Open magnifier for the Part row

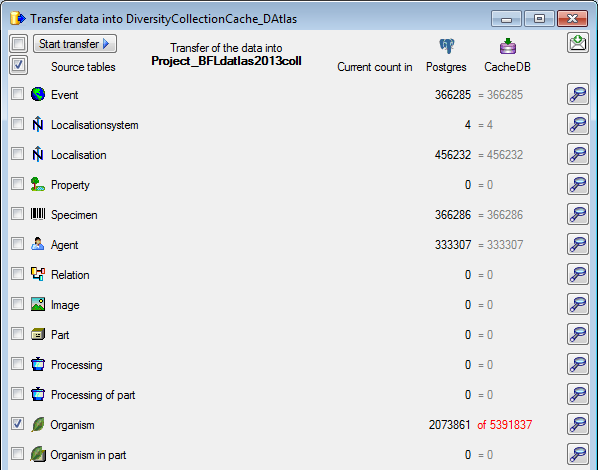pyautogui.click(x=578, y=334)
